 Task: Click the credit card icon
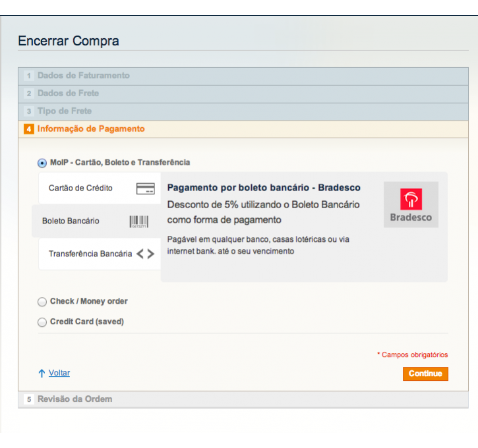(146, 188)
